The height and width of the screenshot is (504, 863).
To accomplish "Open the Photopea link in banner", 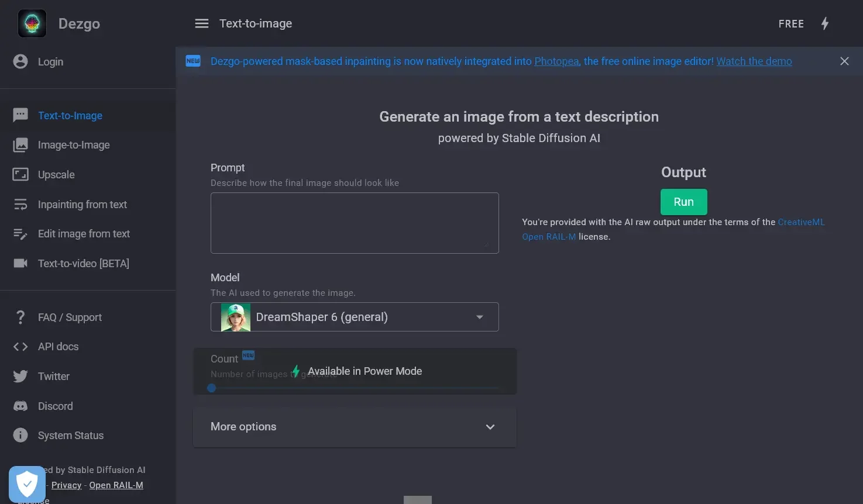I will pyautogui.click(x=556, y=61).
